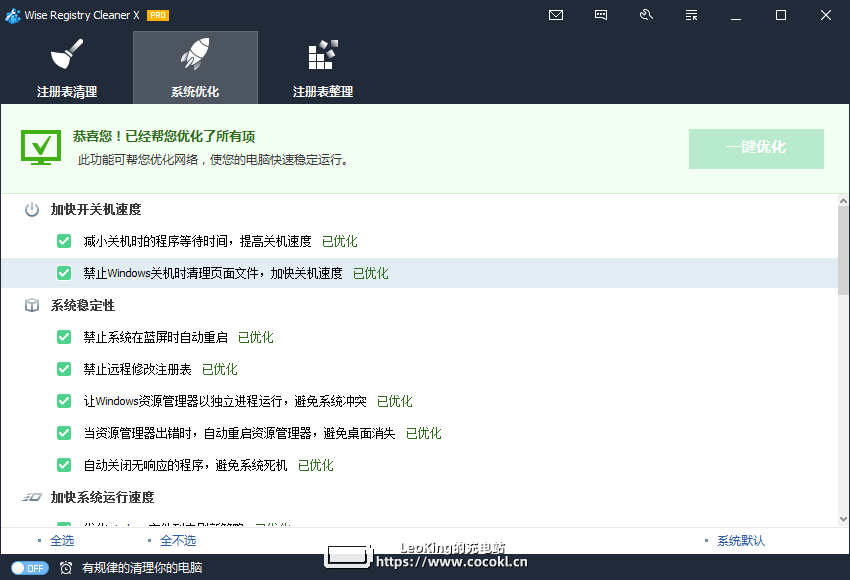Click the mail envelope icon in title bar

pos(556,15)
